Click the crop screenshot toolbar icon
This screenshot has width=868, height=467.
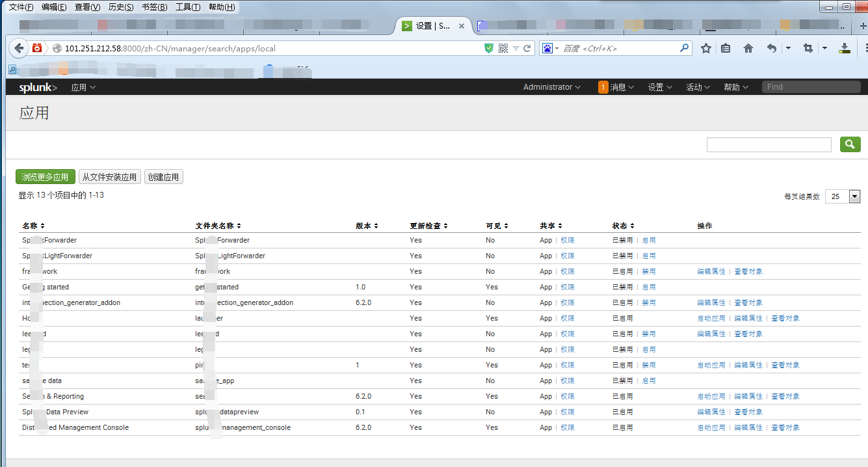[x=808, y=48]
